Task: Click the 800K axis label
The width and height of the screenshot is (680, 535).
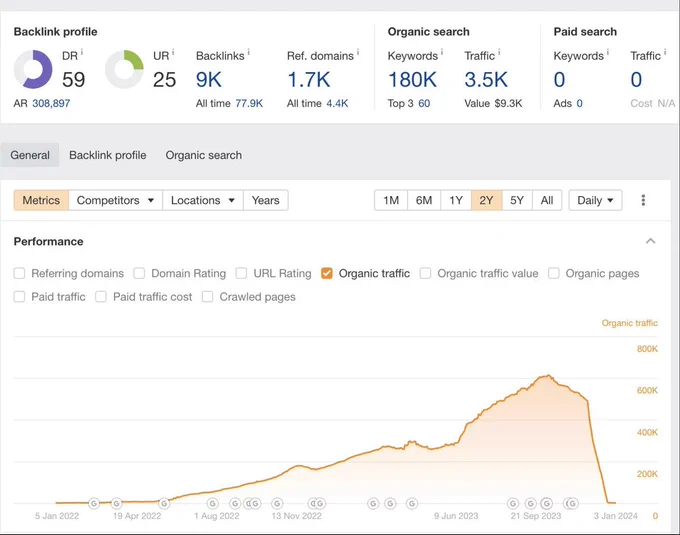Action: (x=647, y=349)
